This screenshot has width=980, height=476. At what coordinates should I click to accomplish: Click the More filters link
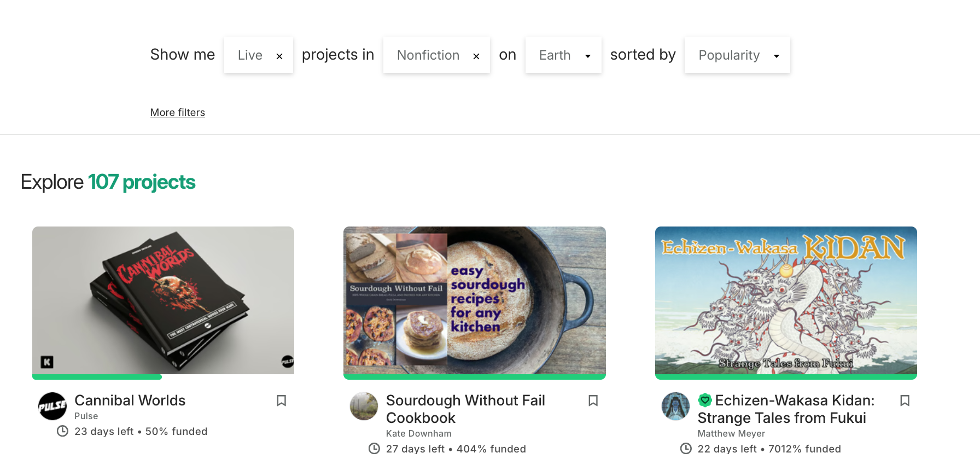[x=178, y=112]
